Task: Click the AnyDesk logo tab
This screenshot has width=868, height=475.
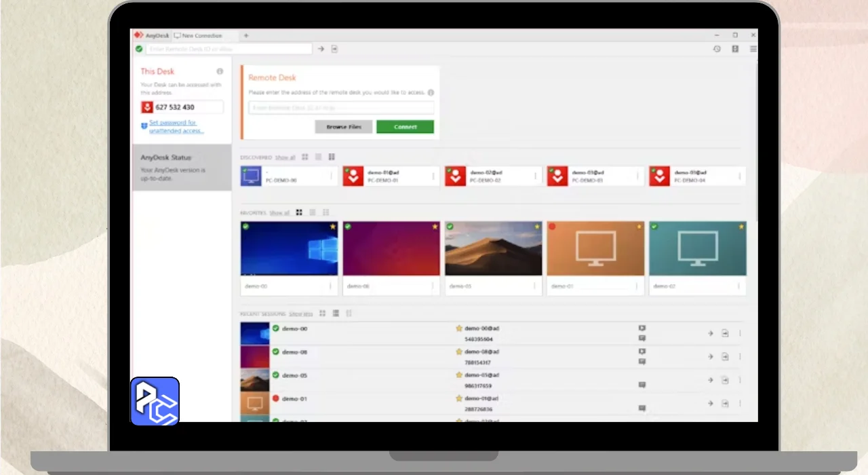Action: 151,35
